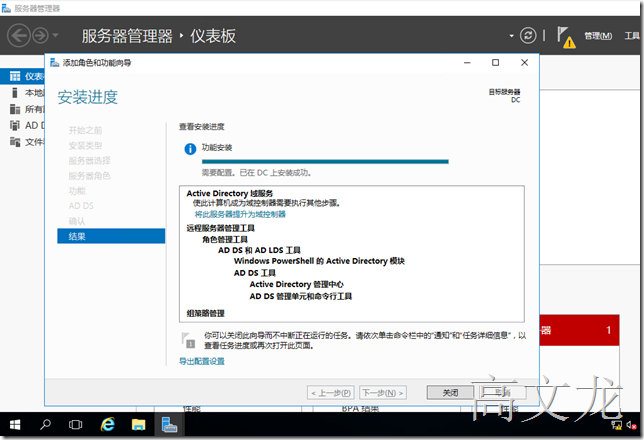Launch Internet Explorer from taskbar
The width and height of the screenshot is (644, 440).
(108, 424)
